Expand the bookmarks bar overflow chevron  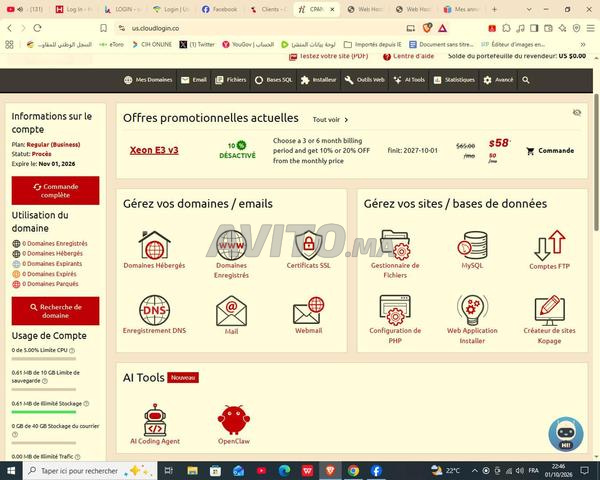pyautogui.click(x=583, y=44)
